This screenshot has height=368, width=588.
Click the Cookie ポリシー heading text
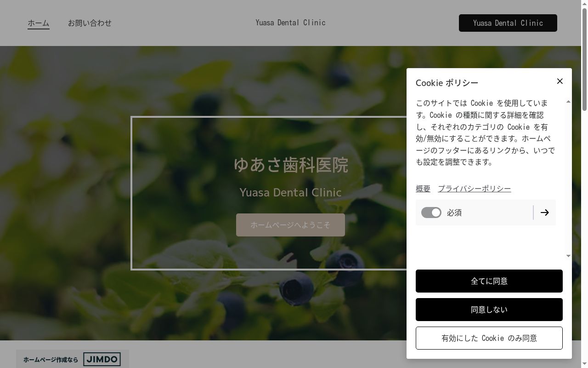[x=447, y=83]
